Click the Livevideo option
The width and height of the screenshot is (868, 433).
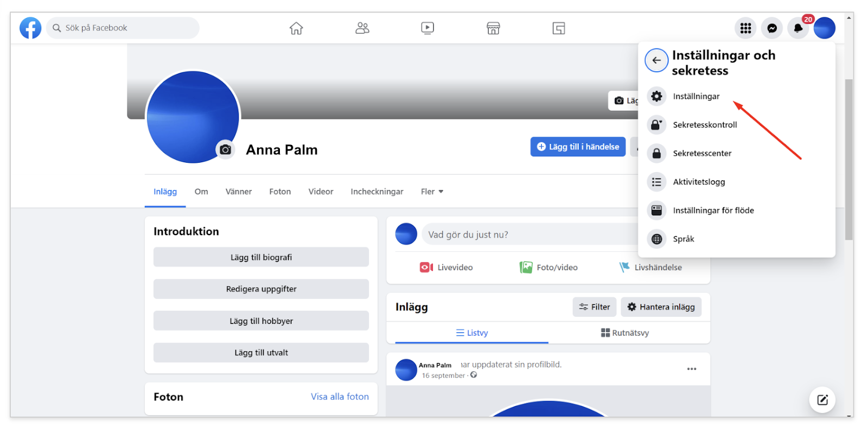(446, 268)
